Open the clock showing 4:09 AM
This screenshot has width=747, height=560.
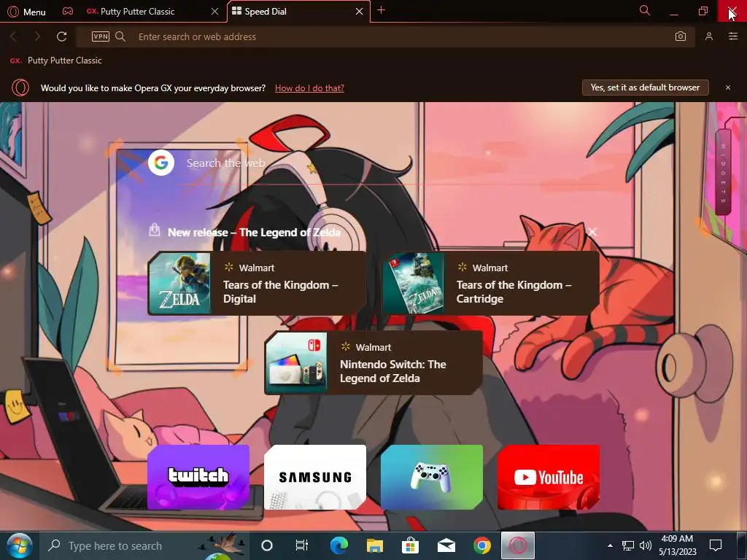677,545
